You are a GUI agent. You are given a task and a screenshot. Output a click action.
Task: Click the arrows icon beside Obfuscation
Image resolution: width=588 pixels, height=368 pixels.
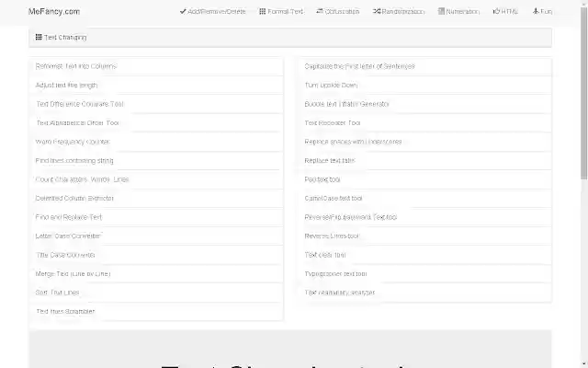[x=320, y=11]
